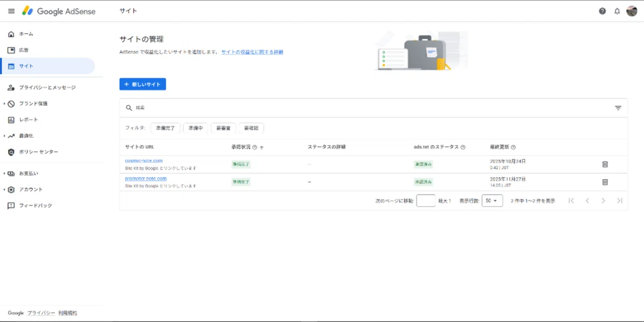
Task: Go to next page of results
Action: pyautogui.click(x=603, y=201)
